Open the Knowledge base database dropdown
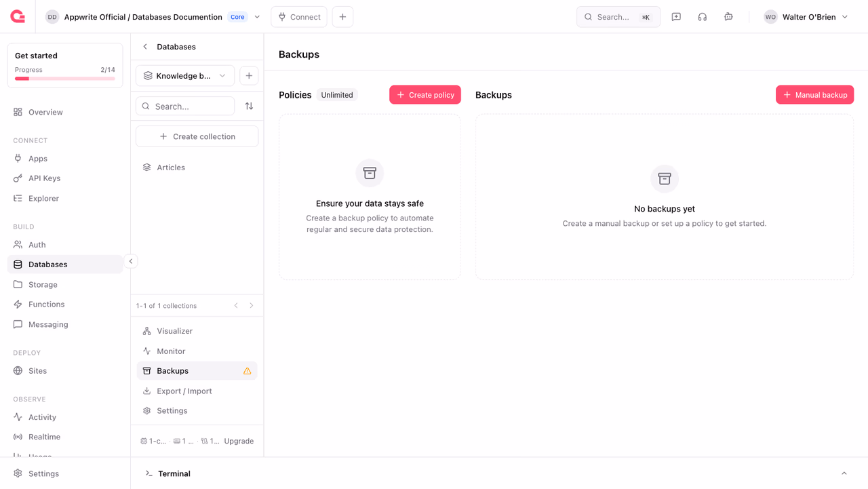 tap(185, 76)
